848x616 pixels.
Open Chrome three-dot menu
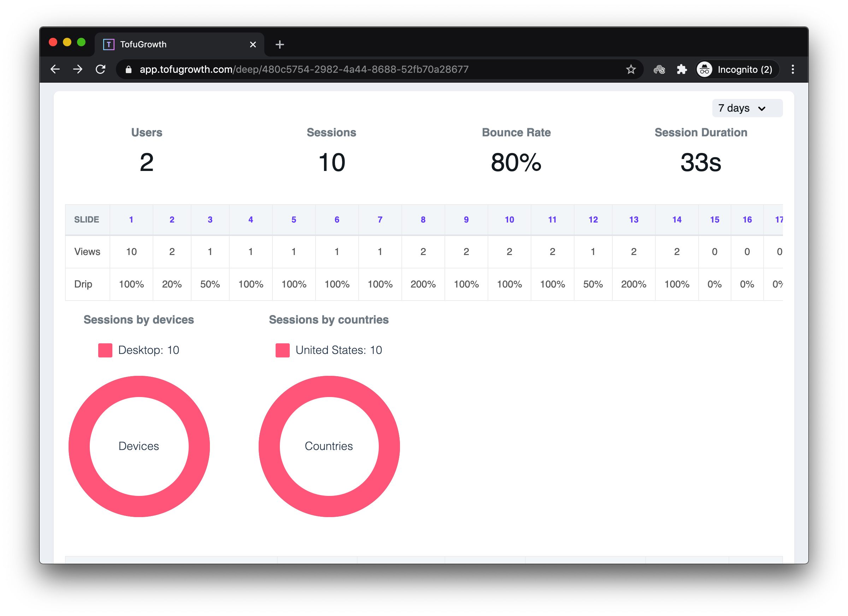tap(792, 70)
